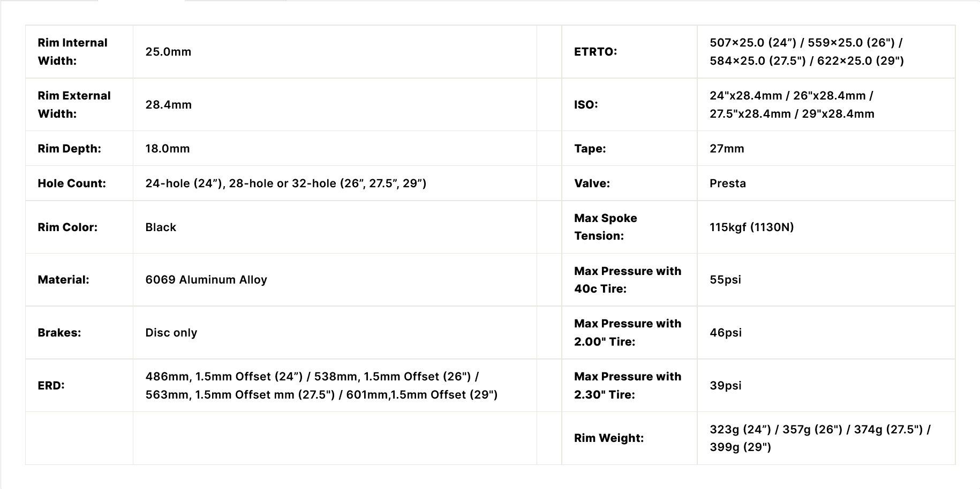Viewport: 980px width, 489px height.
Task: Click the 25.0mm internal width value
Action: tap(168, 52)
